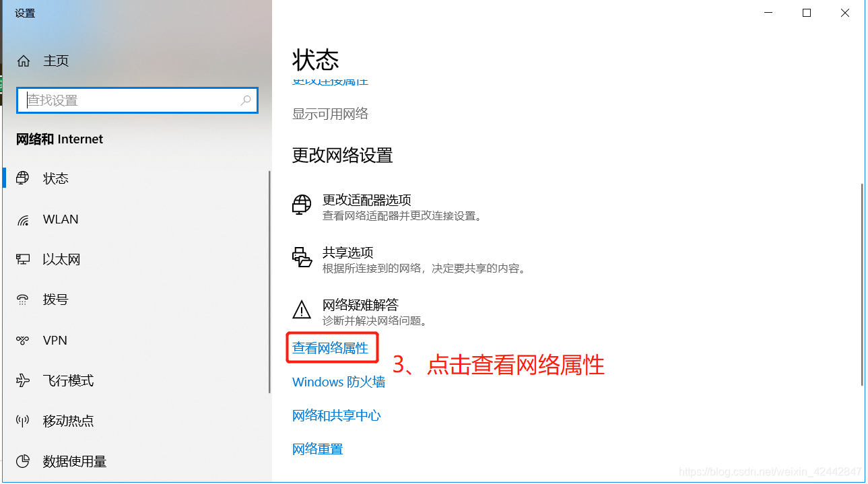The width and height of the screenshot is (868, 484).
Task: Click the 共享选项 printer icon
Action: (302, 257)
